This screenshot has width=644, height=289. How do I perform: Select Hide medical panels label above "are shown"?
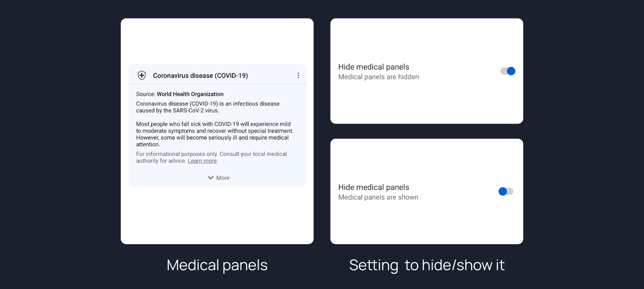[x=373, y=187]
